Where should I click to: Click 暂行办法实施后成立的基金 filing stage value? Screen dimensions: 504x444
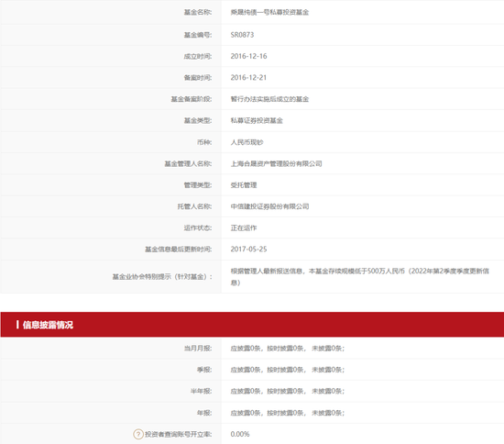pos(269,99)
